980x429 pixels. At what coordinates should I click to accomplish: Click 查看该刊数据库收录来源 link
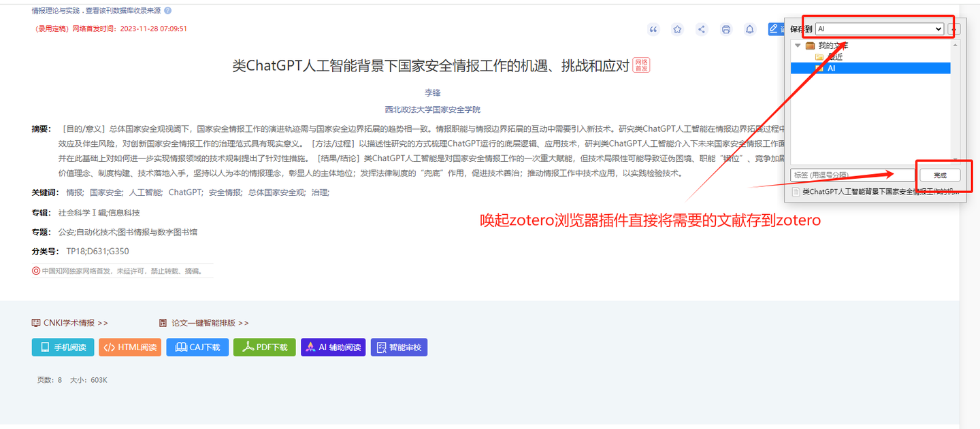pos(125,11)
